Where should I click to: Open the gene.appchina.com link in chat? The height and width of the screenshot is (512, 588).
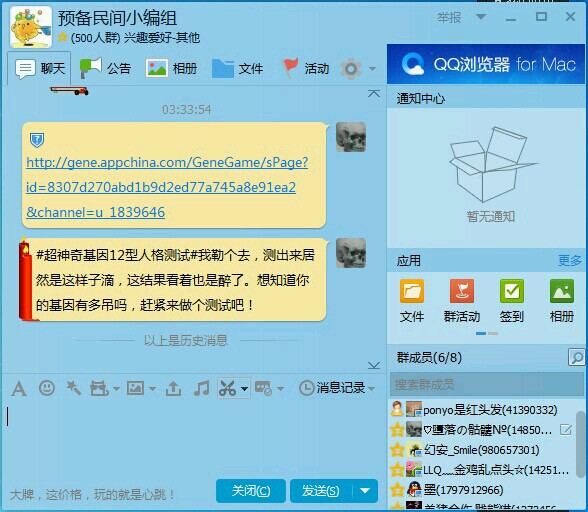point(167,187)
